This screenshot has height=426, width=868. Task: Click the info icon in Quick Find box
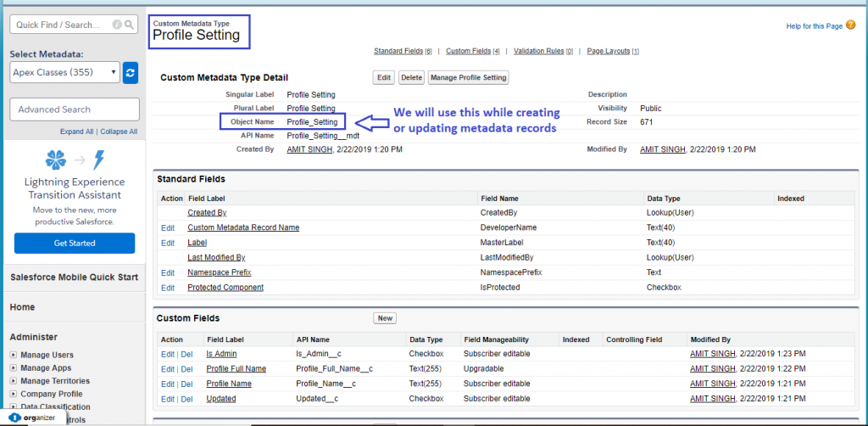(x=116, y=25)
